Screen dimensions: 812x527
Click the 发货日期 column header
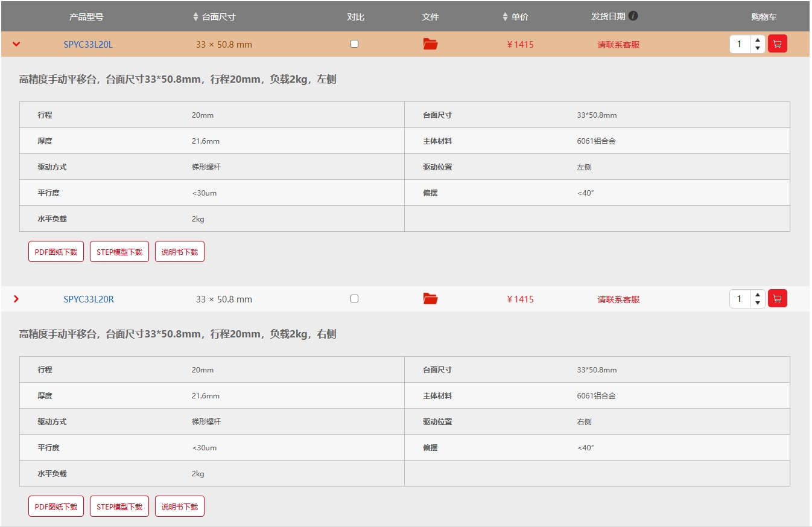pyautogui.click(x=608, y=16)
